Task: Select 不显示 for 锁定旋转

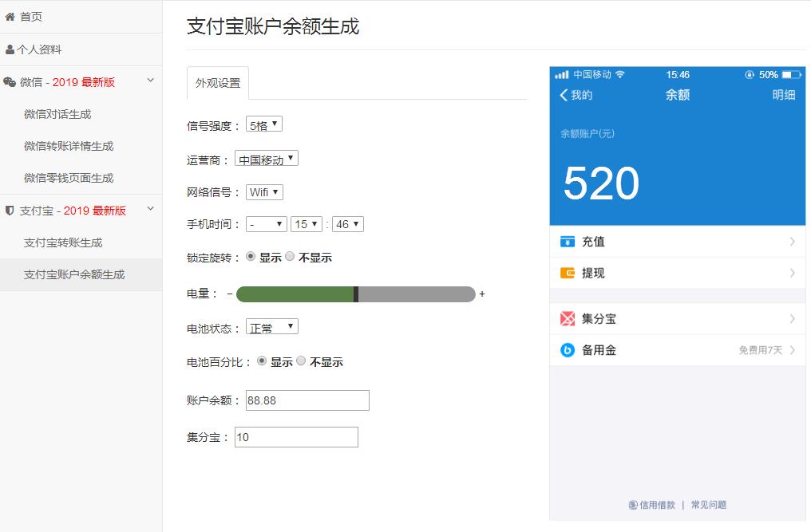Action: click(290, 257)
